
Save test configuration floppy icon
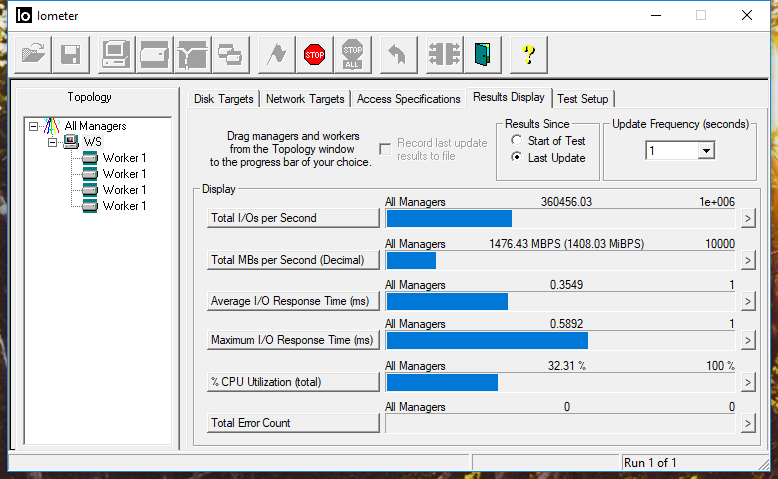70,55
